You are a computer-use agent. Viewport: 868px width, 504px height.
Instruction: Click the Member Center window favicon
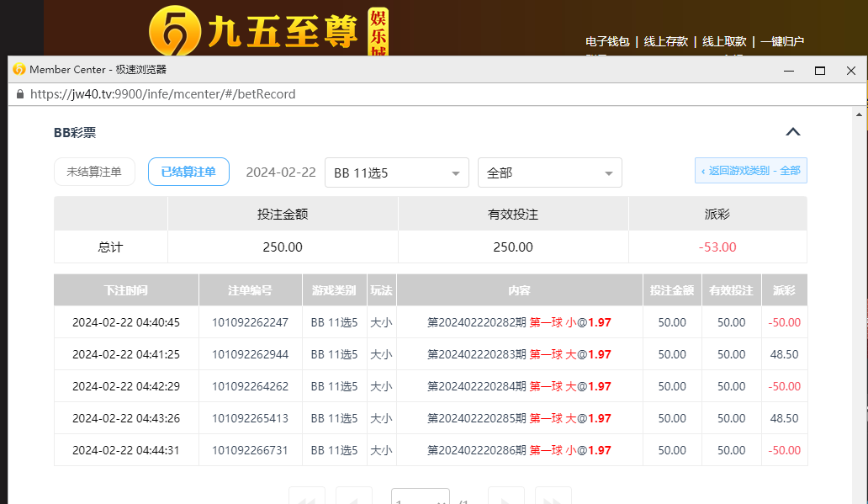[x=19, y=70]
